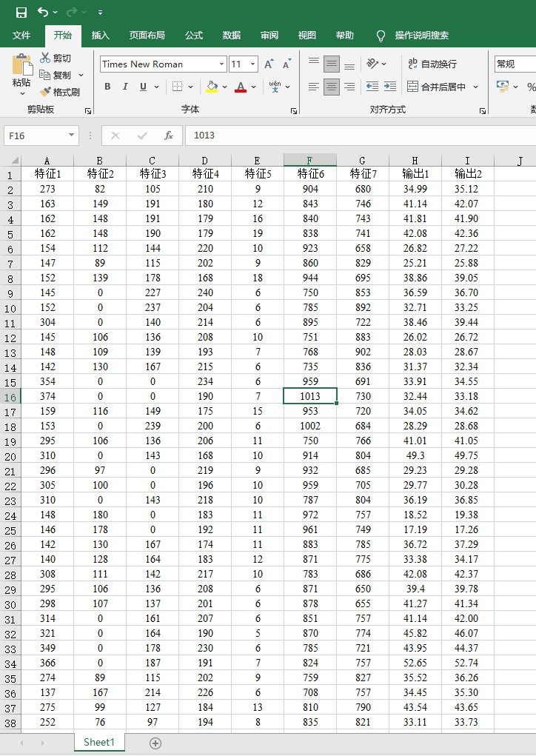The height and width of the screenshot is (756, 536).
Task: Select column D header
Action: click(x=205, y=160)
